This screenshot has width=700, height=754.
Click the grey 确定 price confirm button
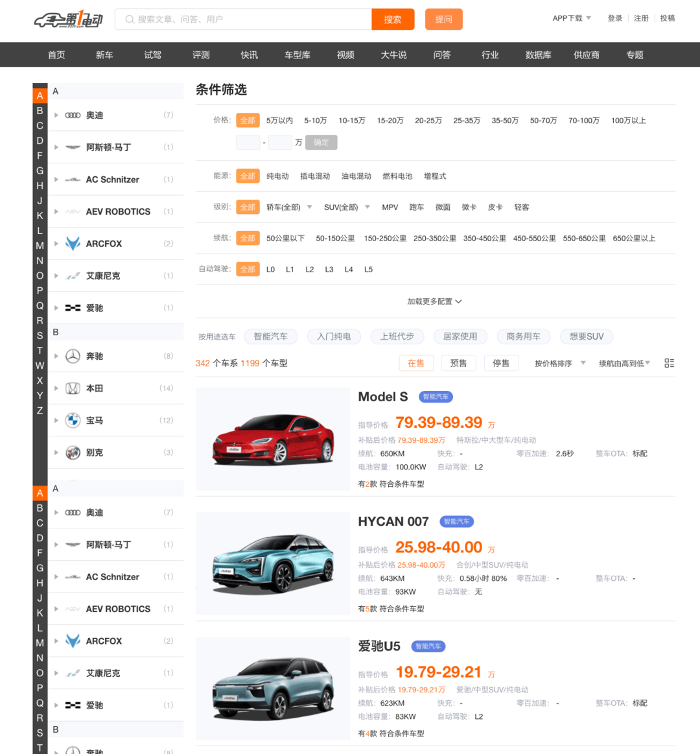click(x=321, y=143)
